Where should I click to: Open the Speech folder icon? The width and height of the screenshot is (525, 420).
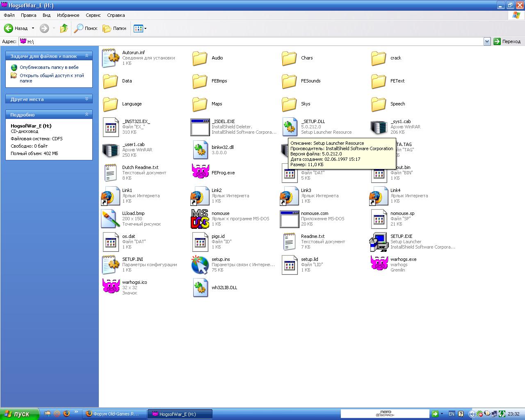coord(379,104)
